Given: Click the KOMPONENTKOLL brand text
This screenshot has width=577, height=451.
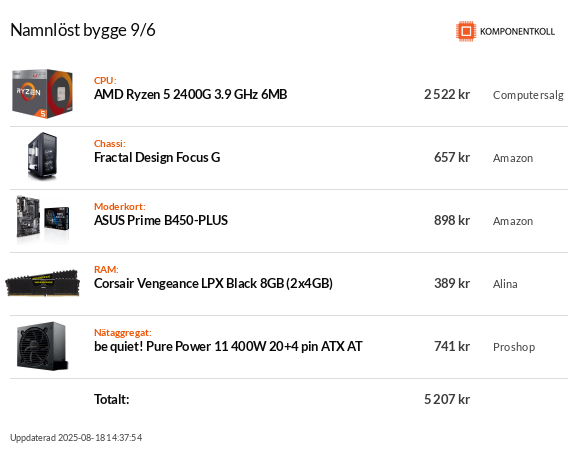Looking at the screenshot, I should pos(517,32).
